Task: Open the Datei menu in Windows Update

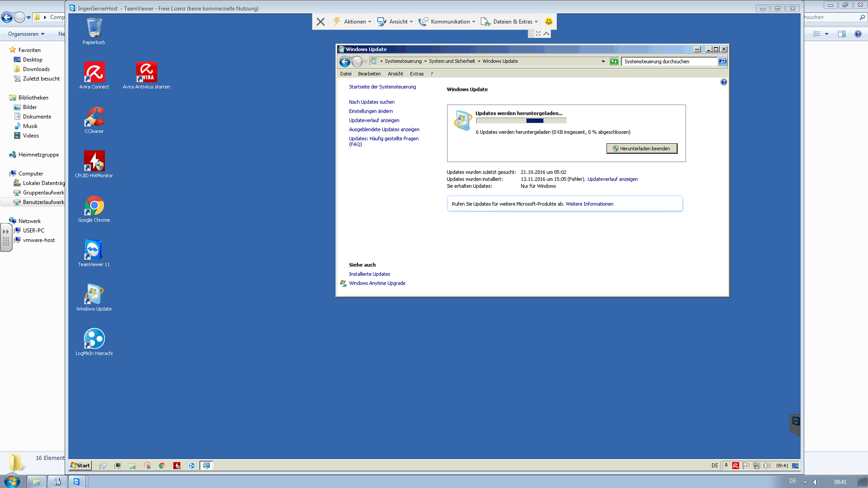Action: (346, 74)
